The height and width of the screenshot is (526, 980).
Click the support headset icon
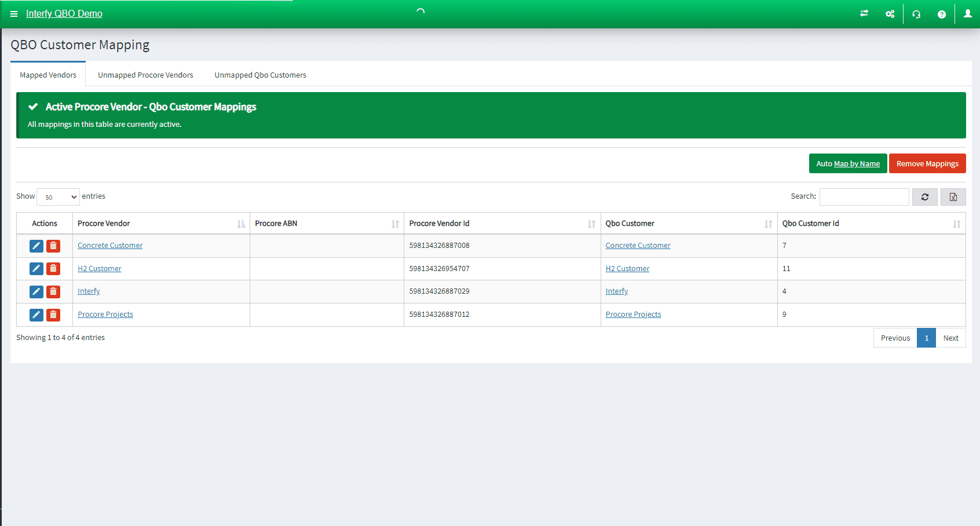pyautogui.click(x=916, y=13)
